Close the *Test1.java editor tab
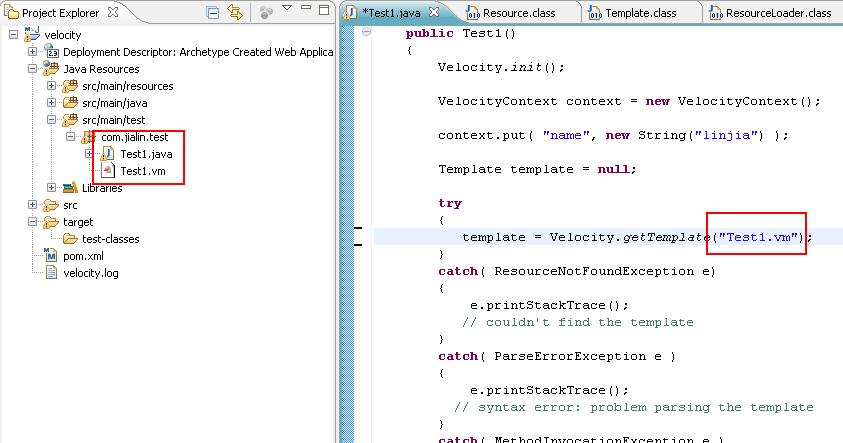This screenshot has height=443, width=843. (434, 12)
